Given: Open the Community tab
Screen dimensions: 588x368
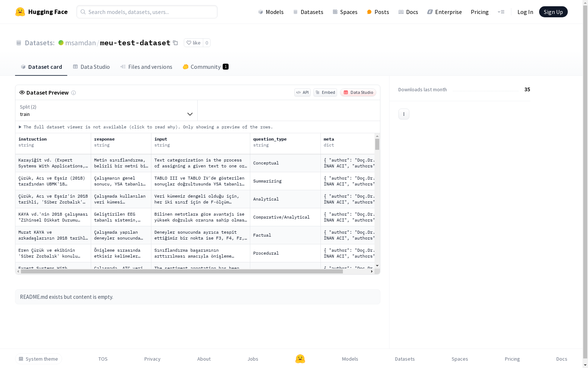Looking at the screenshot, I should coord(205,67).
